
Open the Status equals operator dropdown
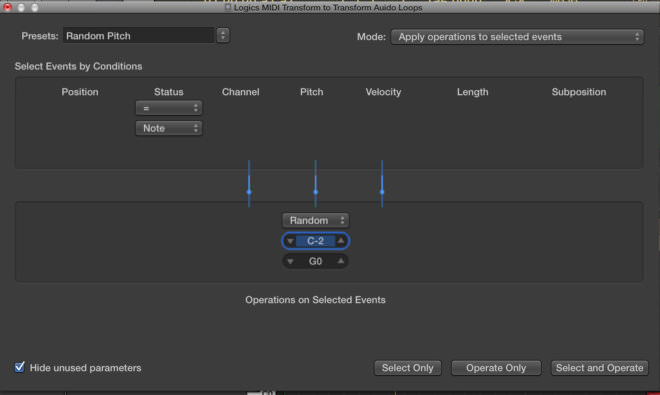(168, 108)
